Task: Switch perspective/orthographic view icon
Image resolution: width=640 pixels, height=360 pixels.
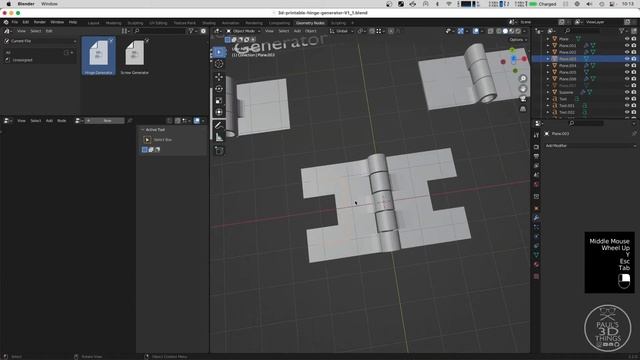Action: coord(523,109)
